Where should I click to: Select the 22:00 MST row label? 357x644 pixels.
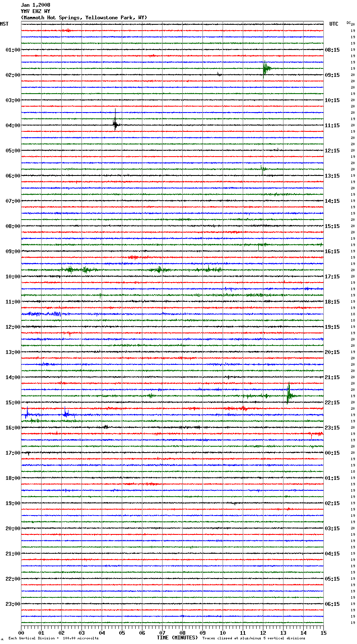click(13, 579)
